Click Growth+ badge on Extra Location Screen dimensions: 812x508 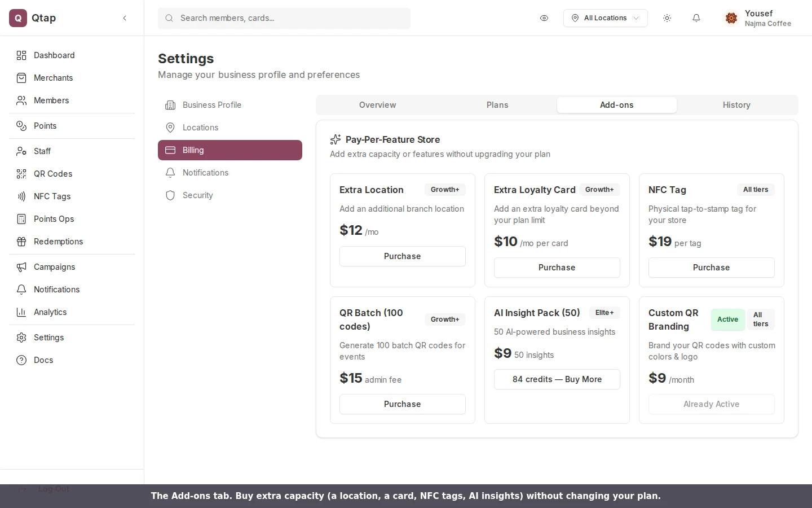pyautogui.click(x=445, y=190)
